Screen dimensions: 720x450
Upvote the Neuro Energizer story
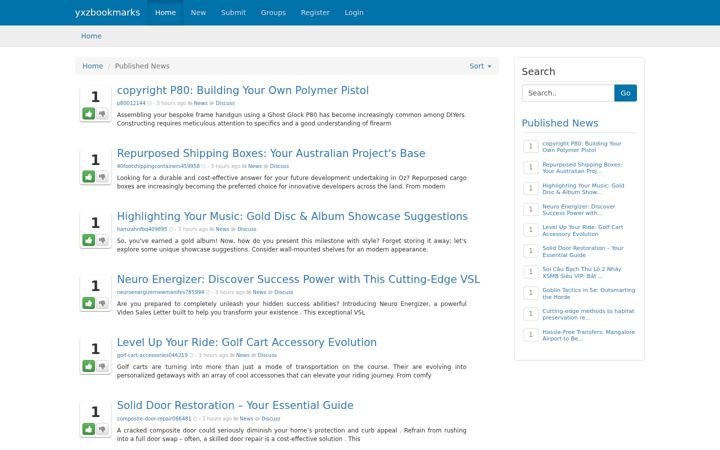[89, 303]
